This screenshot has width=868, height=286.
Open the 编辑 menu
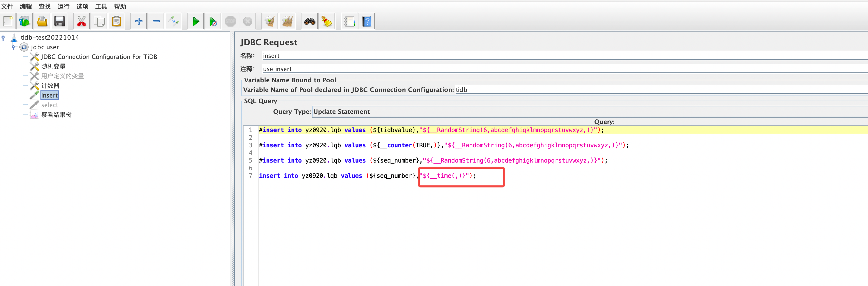pos(26,6)
